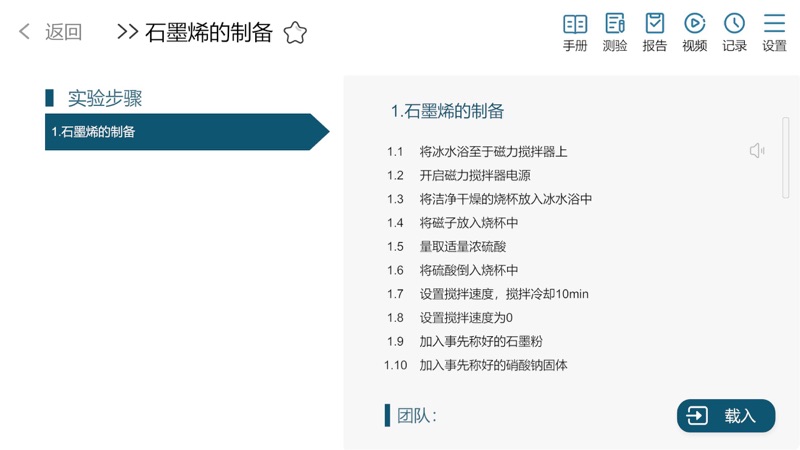Select step 1.5 量取适量浓硫酸

[446, 246]
